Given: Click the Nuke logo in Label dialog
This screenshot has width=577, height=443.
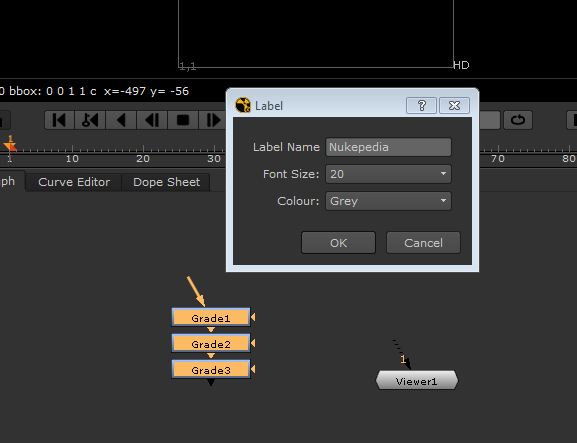Looking at the screenshot, I should tap(243, 105).
